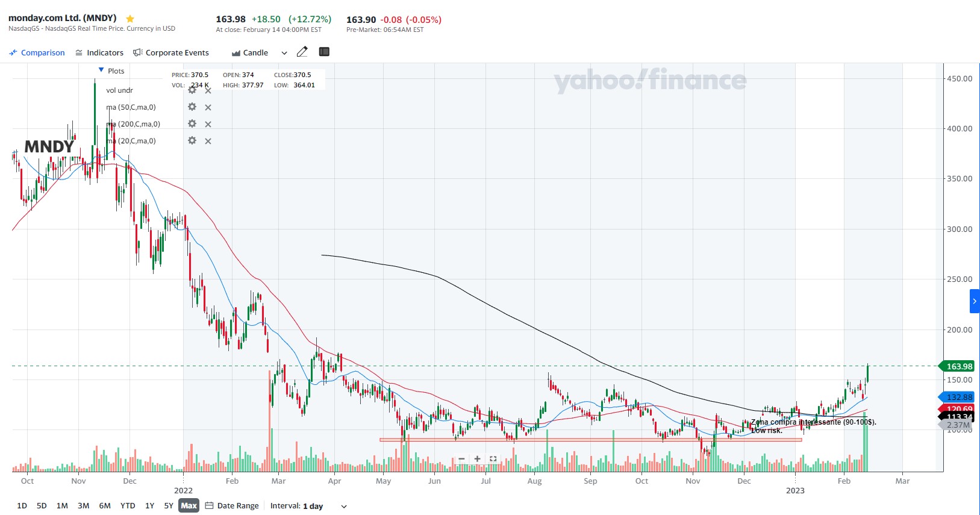Open the Comparison tool
Viewport: 980px width, 515px height.
pos(37,53)
